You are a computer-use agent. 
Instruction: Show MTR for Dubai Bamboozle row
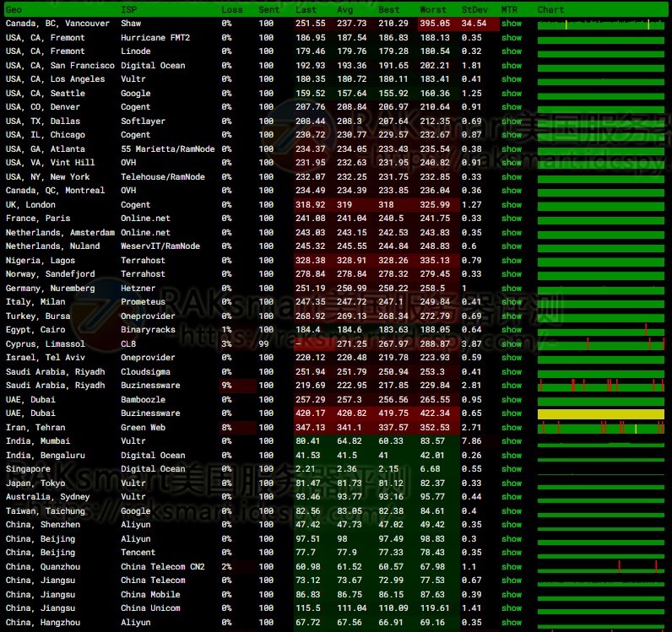pos(512,400)
